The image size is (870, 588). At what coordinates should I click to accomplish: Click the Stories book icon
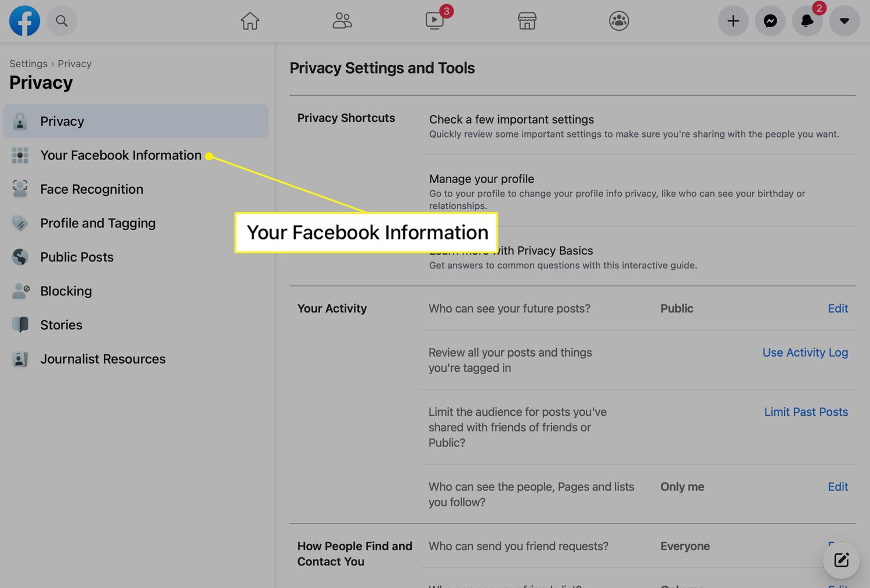point(20,325)
